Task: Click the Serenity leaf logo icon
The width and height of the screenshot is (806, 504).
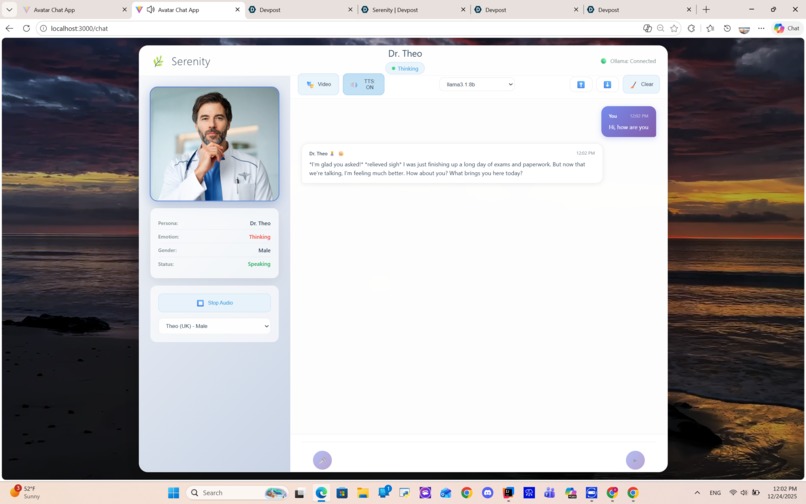Action: pyautogui.click(x=158, y=61)
